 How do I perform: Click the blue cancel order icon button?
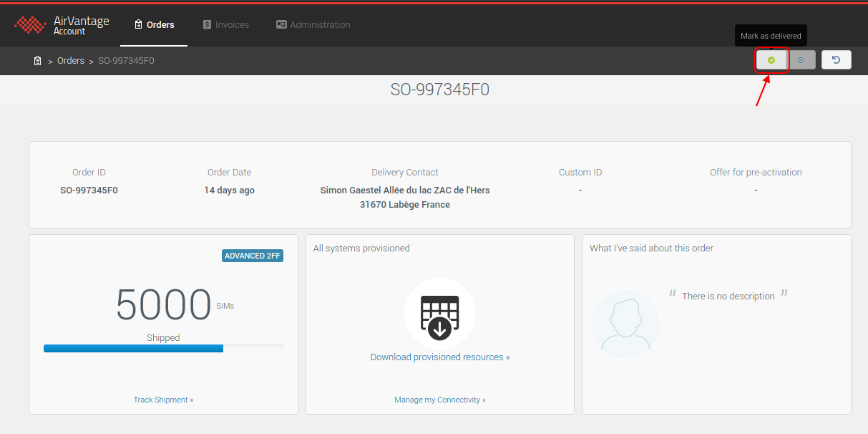[801, 60]
